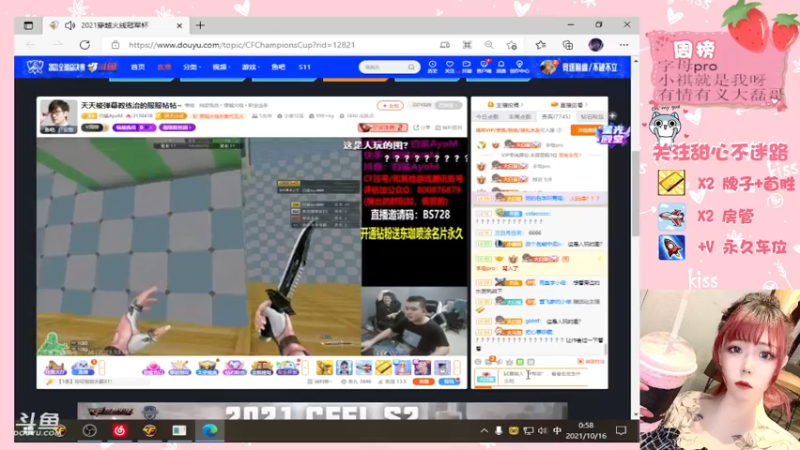
Task: Open the 主播投稿 link above chat
Action: (503, 105)
